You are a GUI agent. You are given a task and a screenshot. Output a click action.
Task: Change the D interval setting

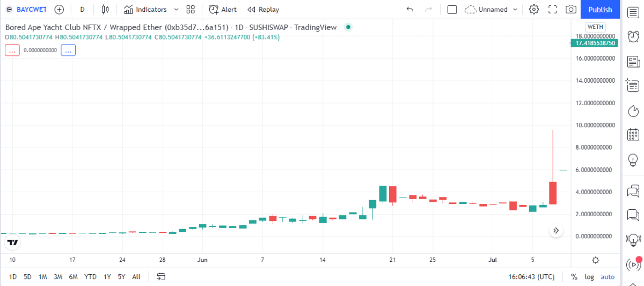pyautogui.click(x=82, y=9)
